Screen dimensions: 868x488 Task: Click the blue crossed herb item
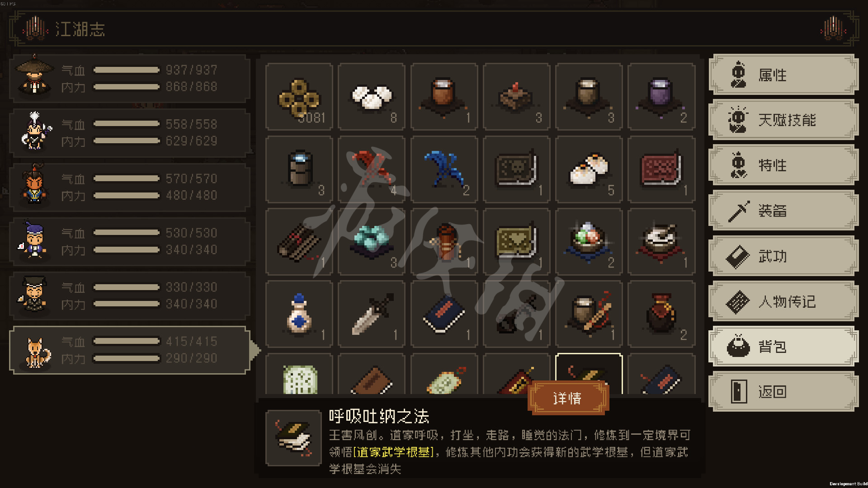[x=444, y=169]
